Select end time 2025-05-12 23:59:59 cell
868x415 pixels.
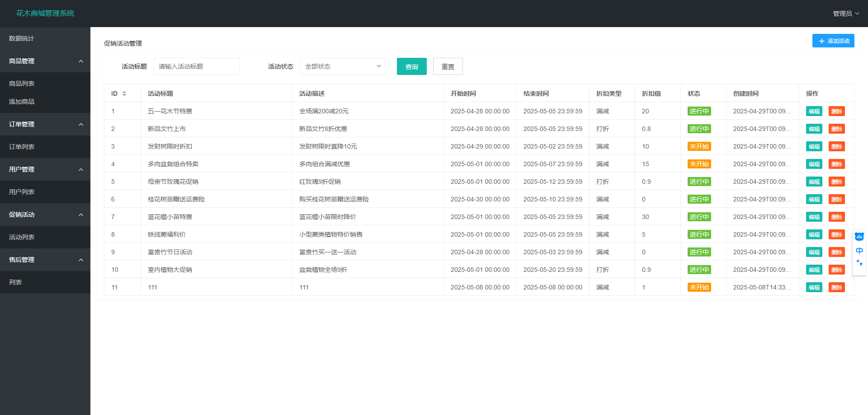[553, 182]
